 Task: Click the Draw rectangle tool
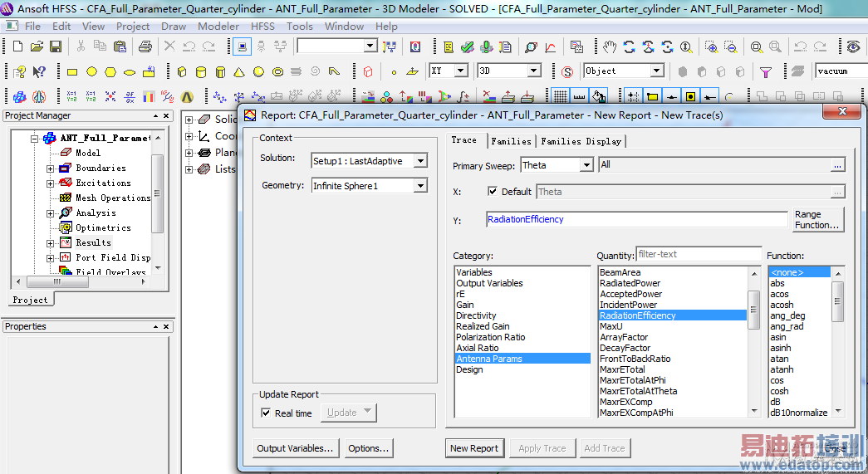72,72
